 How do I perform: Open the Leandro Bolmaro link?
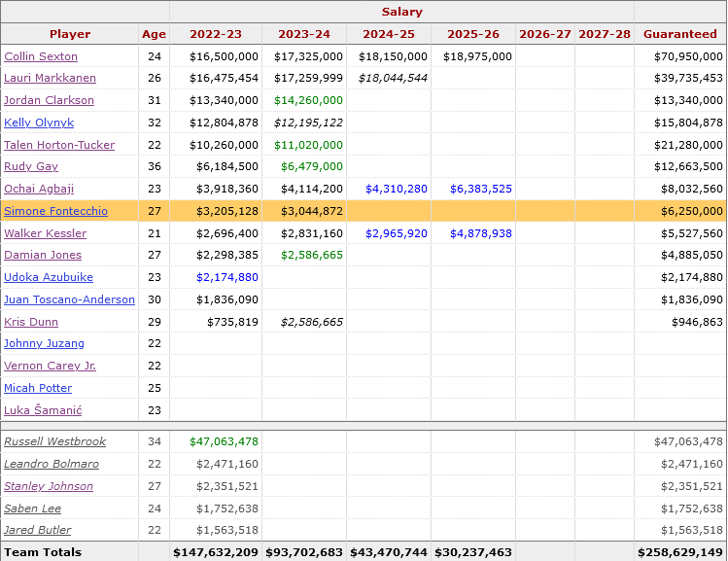(x=52, y=464)
